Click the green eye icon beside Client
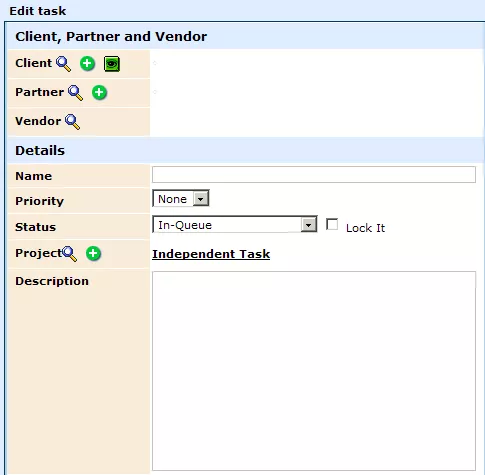This screenshot has width=485, height=475. (112, 64)
